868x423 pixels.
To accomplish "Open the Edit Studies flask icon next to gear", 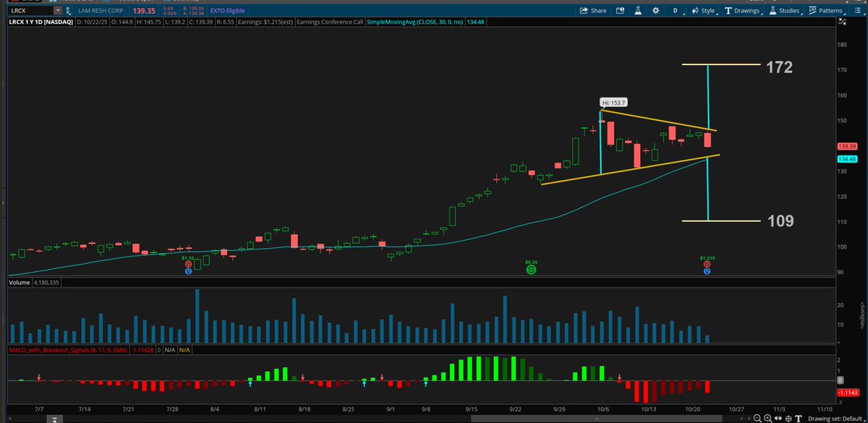I will (x=638, y=11).
